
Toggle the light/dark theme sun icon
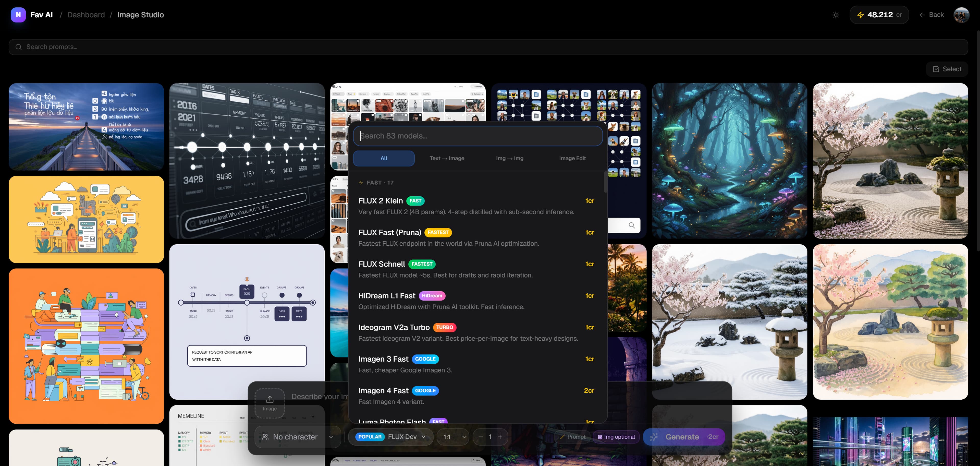[x=836, y=15]
